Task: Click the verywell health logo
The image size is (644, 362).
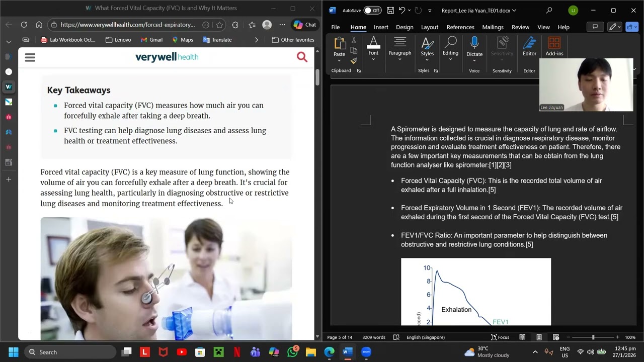Action: 167,57
